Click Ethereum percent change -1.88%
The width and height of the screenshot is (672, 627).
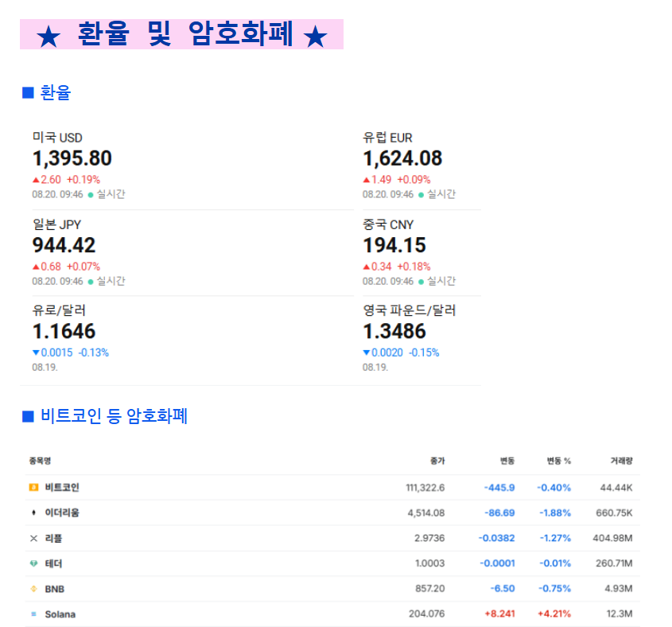[x=555, y=513]
